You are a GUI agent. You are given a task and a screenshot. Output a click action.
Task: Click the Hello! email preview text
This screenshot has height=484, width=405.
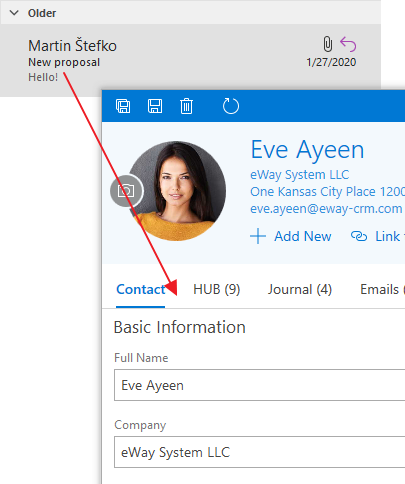point(43,77)
